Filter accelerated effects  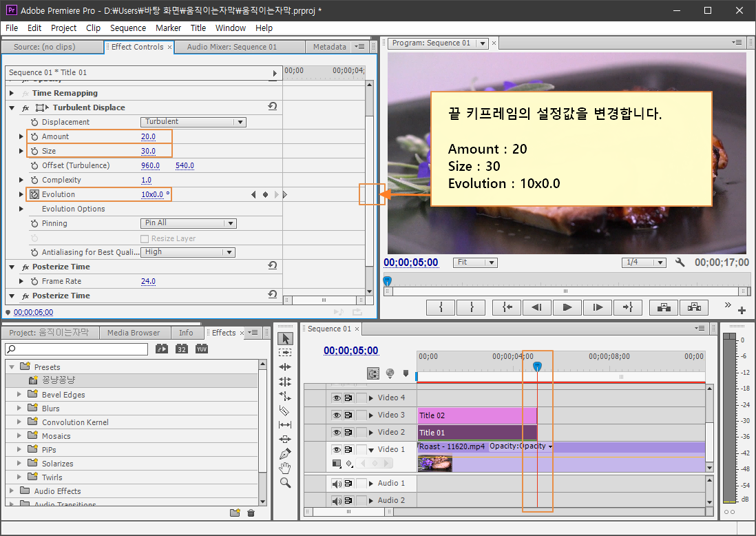tap(162, 349)
